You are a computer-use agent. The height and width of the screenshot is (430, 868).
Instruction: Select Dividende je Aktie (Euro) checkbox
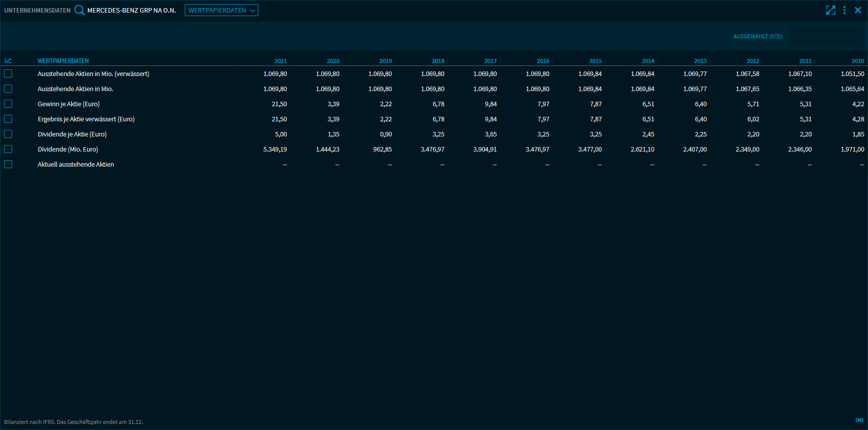pyautogui.click(x=8, y=134)
